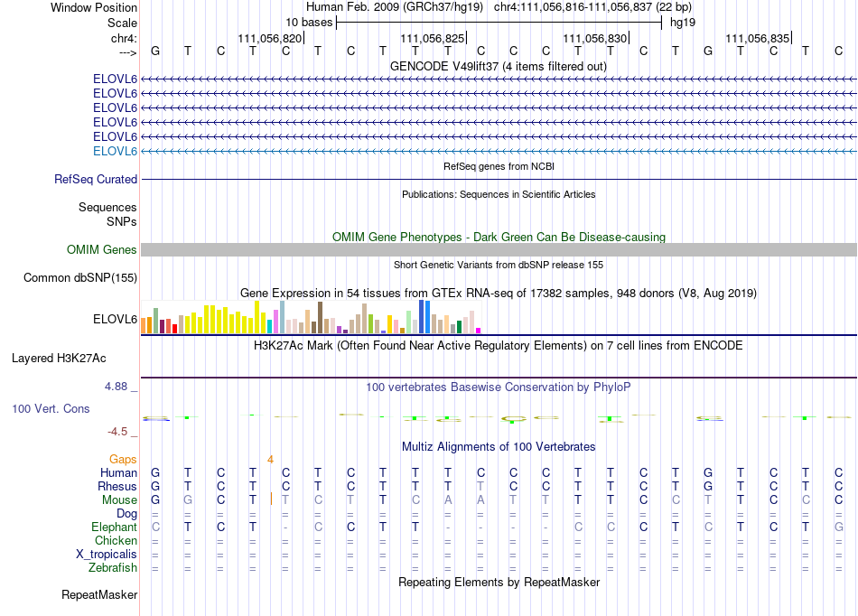Click the genome position title chr4:111,056,816-111,056,837 (22 bp)
This screenshot has width=858, height=616.
point(592,7)
